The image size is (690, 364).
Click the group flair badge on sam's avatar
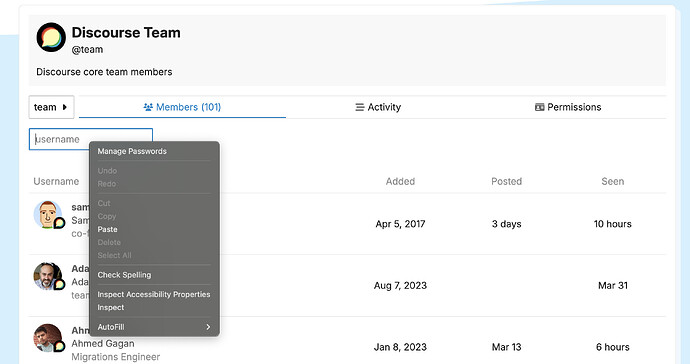point(59,223)
